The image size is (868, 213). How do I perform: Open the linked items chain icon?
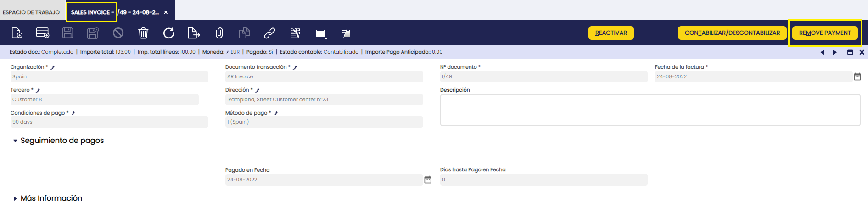269,33
